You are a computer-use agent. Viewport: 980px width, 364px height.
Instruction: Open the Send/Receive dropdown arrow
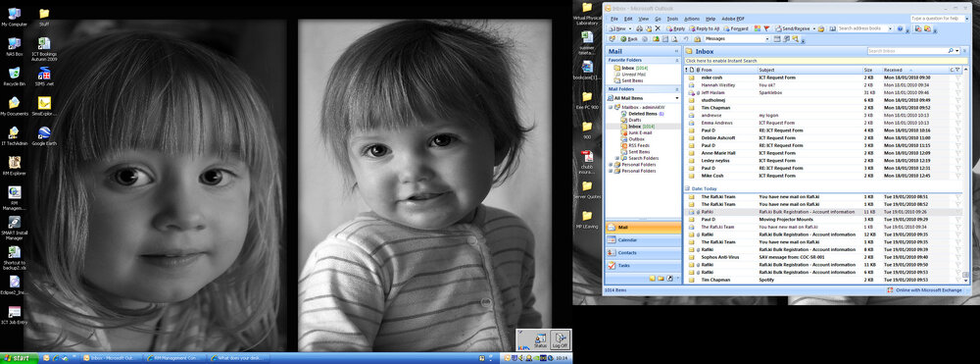click(x=814, y=28)
